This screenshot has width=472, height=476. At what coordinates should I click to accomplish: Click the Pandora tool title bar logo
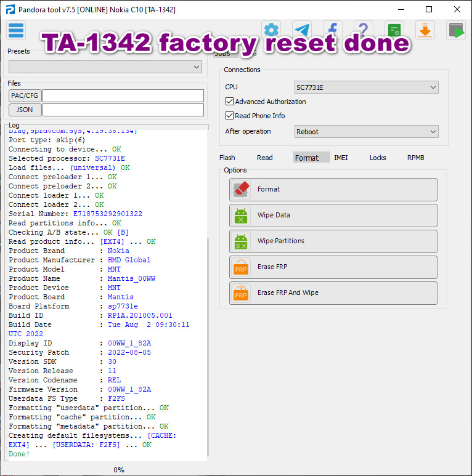point(10,9)
